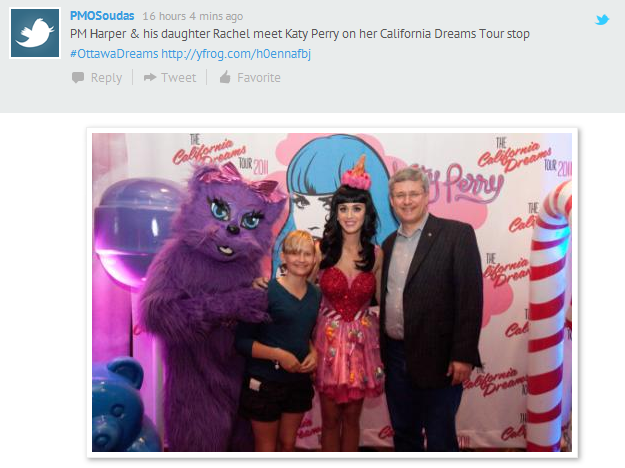Open the PMOSoudas profile name link
This screenshot has height=468, width=625.
[102, 16]
